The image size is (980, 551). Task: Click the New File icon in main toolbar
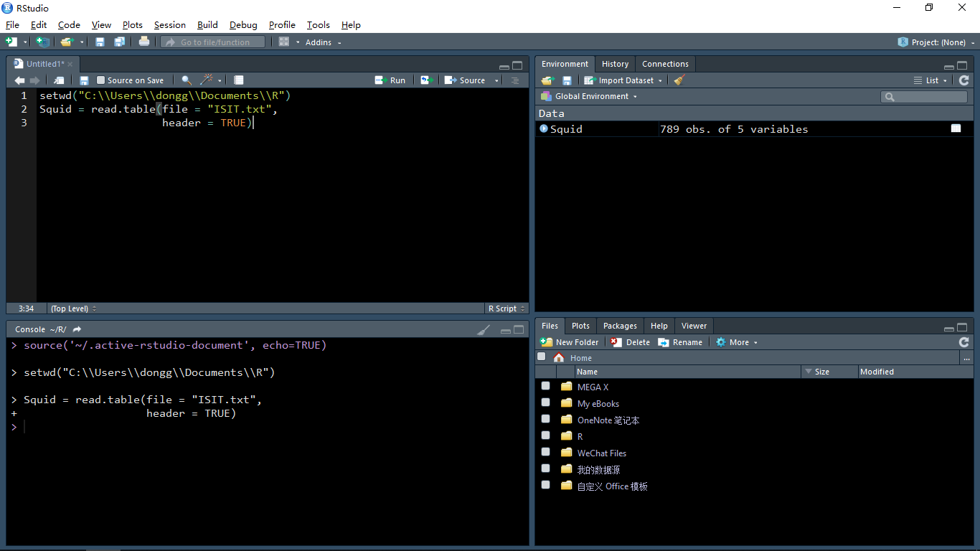[11, 42]
